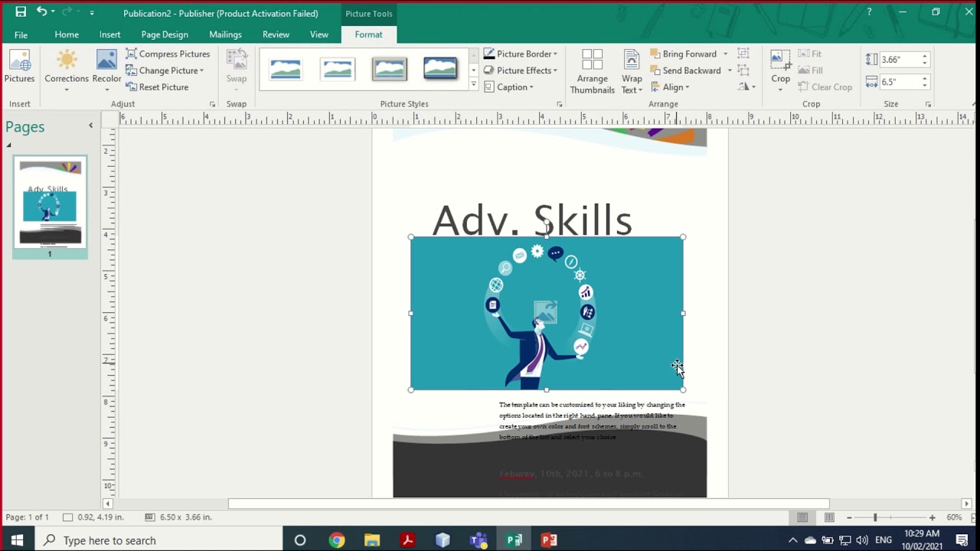980x551 pixels.
Task: Open the Picture Border dropdown
Action: pyautogui.click(x=521, y=54)
